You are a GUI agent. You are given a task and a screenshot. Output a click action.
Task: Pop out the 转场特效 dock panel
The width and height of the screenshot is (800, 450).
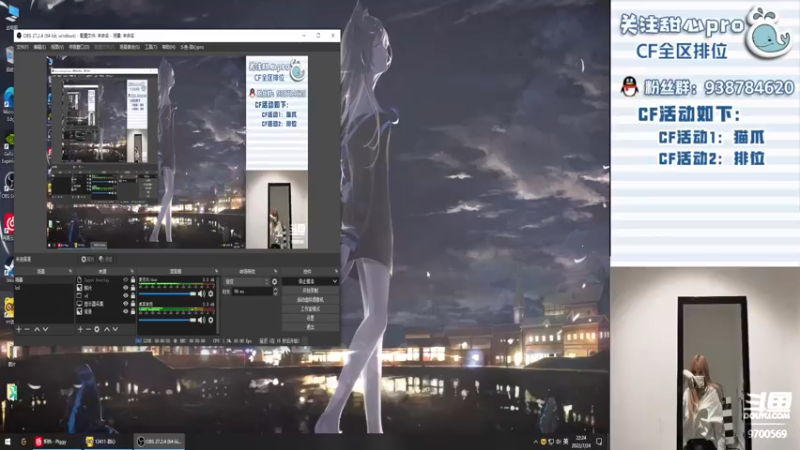tap(275, 271)
